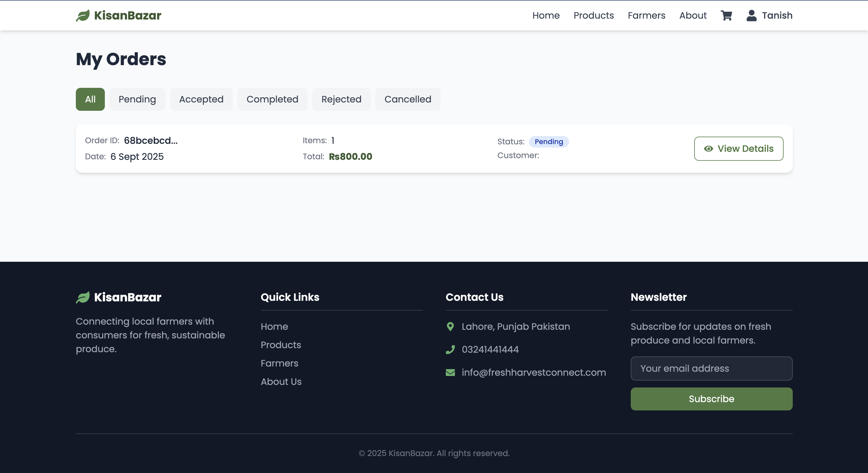The width and height of the screenshot is (868, 473).
Task: Click the copyright notice text
Action: click(x=434, y=453)
